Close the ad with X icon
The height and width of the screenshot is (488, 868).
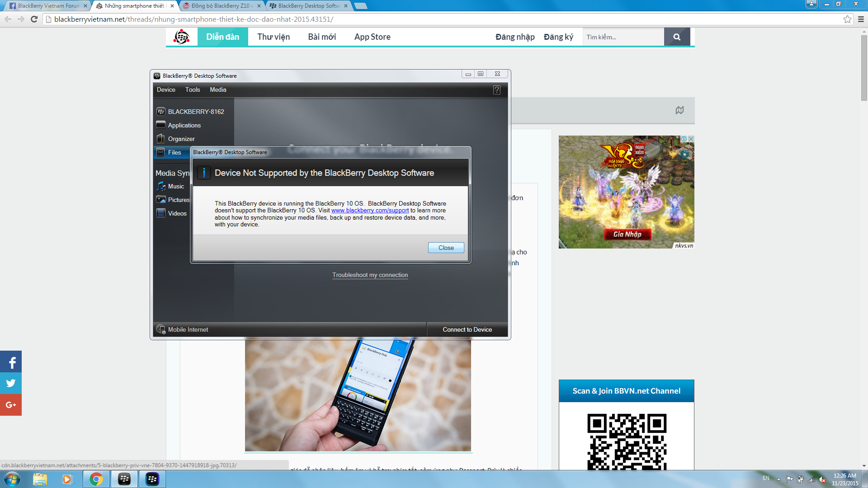pyautogui.click(x=691, y=139)
